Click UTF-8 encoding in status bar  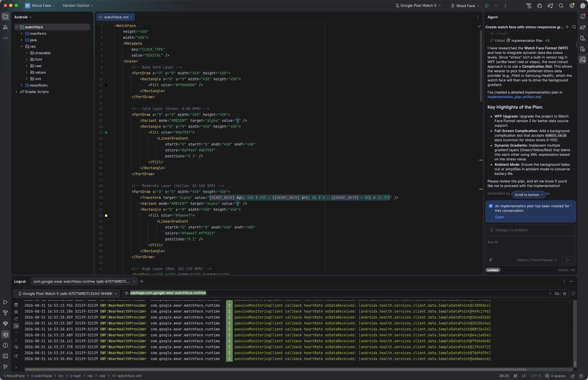(535, 376)
